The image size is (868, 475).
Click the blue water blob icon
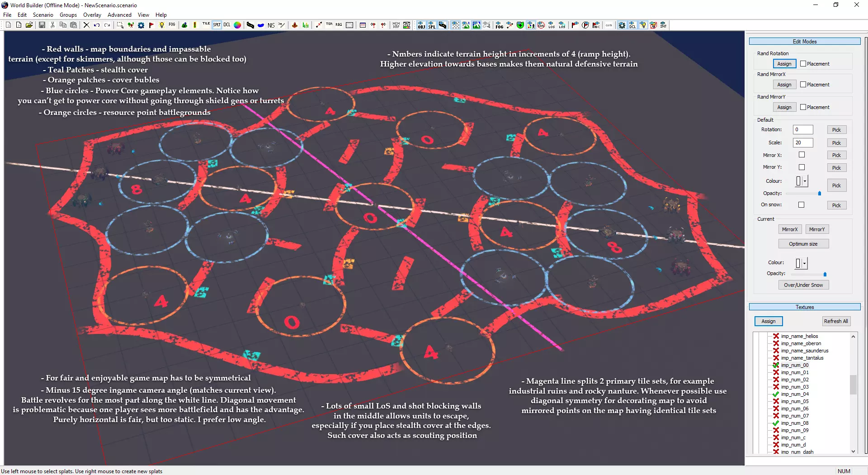[x=261, y=25]
